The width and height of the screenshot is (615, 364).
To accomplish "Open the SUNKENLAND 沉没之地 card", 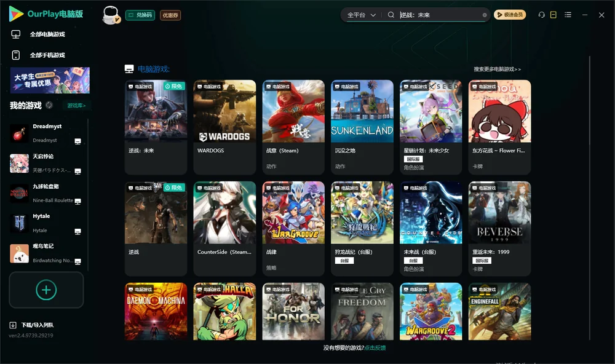I will (362, 127).
